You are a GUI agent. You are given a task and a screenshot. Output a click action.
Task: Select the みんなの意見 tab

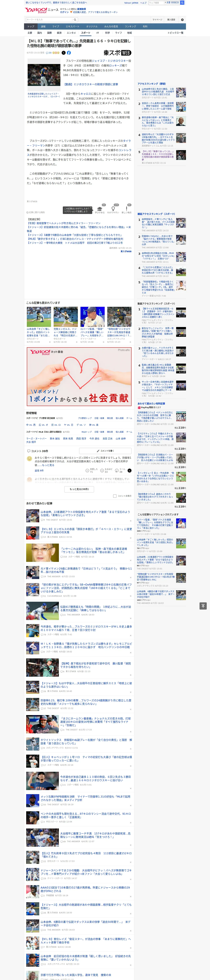[x=111, y=27]
